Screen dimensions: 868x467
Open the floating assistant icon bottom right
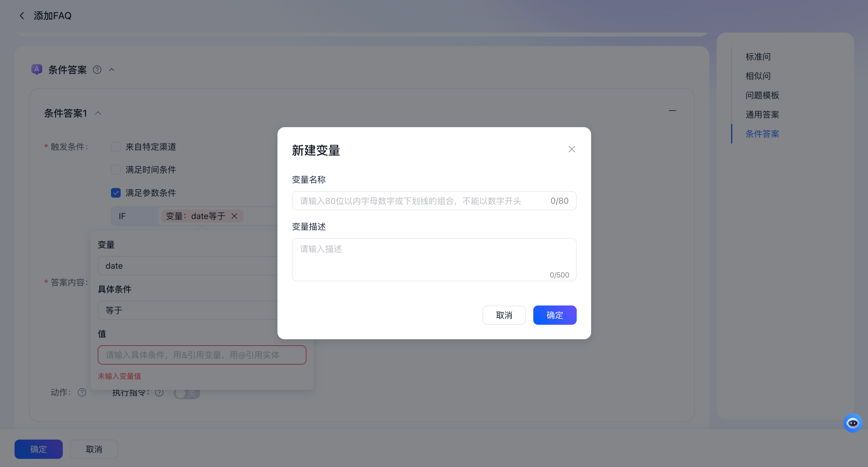(853, 423)
